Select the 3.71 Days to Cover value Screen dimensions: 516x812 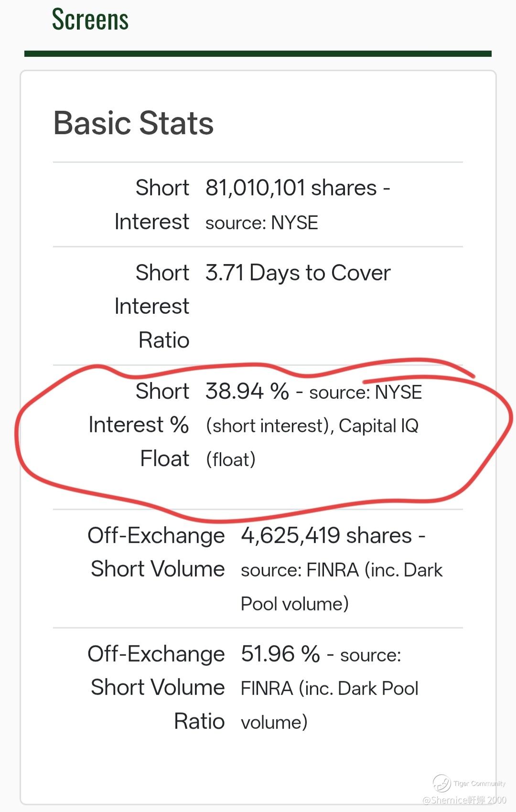click(x=298, y=273)
